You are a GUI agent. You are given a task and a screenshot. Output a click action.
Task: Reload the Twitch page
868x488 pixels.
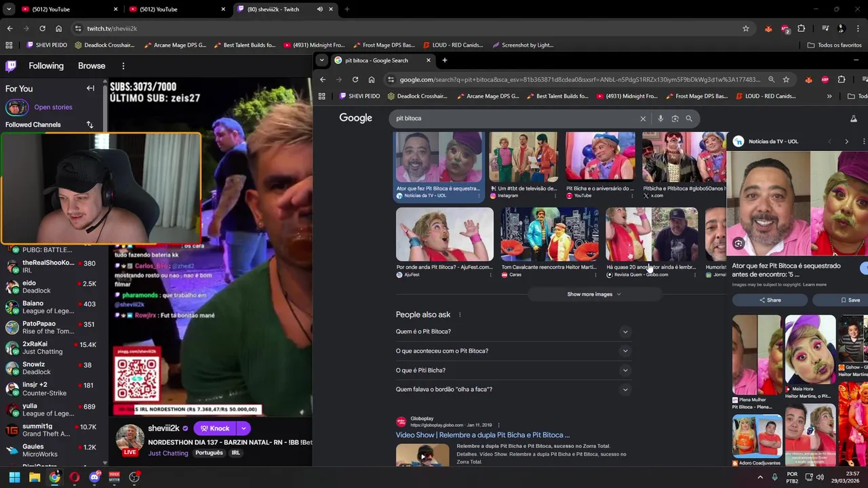point(42,28)
